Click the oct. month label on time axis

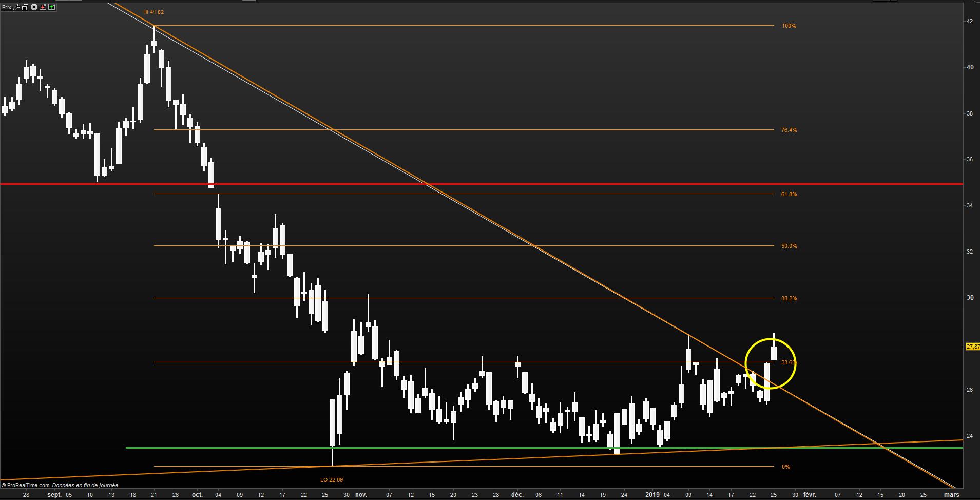[197, 495]
